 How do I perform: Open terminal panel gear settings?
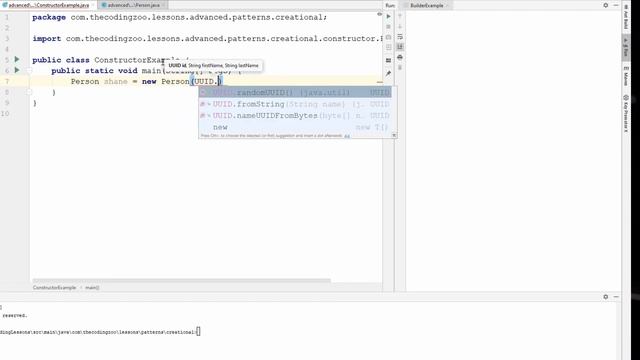(606, 297)
